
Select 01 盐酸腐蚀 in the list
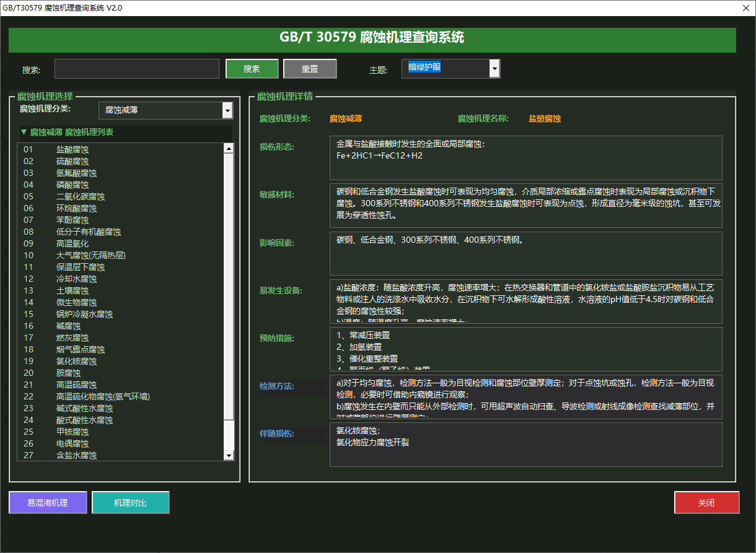click(121, 149)
